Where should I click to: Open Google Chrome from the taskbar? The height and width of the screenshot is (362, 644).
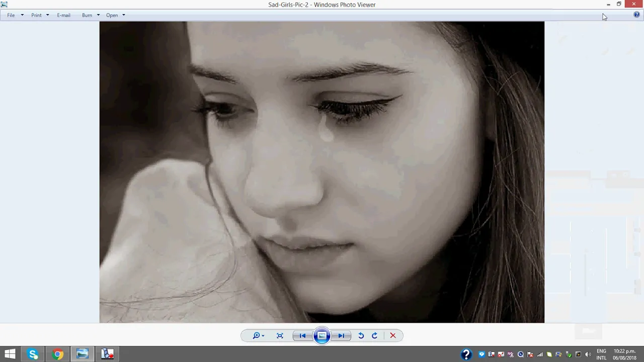pos(58,354)
